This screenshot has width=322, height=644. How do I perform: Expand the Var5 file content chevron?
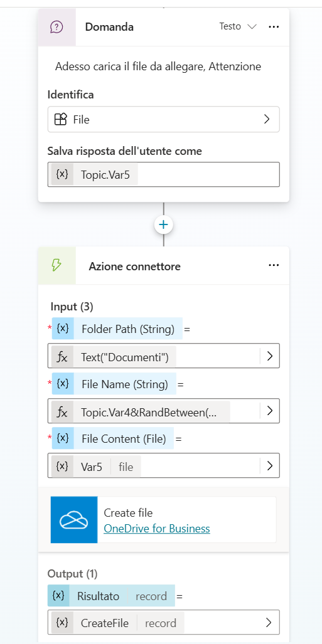pos(270,465)
